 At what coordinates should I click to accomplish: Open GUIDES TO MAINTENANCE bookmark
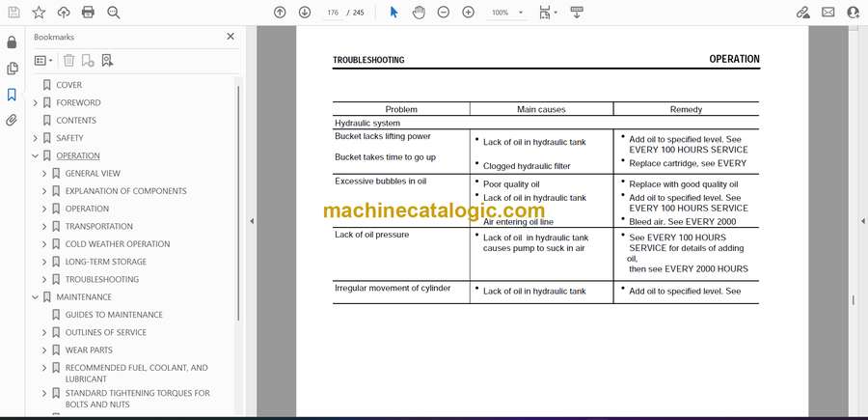[x=114, y=315]
